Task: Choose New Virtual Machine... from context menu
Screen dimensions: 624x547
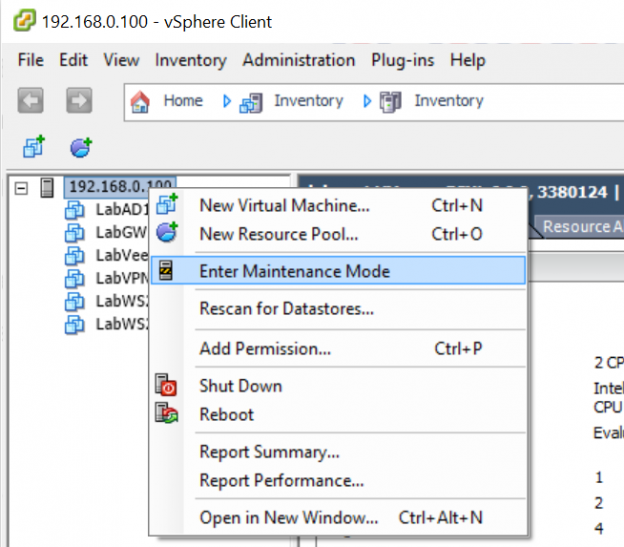Action: pos(339,205)
